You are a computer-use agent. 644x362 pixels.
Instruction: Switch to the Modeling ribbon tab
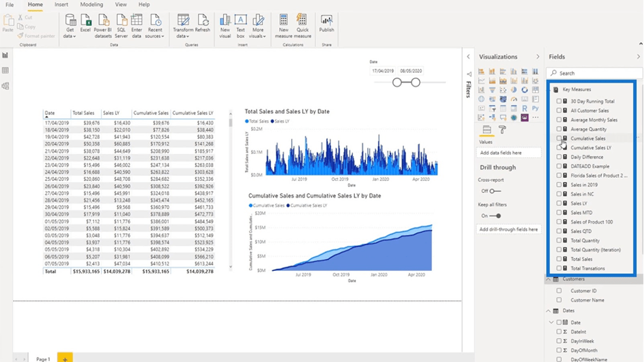92,4
